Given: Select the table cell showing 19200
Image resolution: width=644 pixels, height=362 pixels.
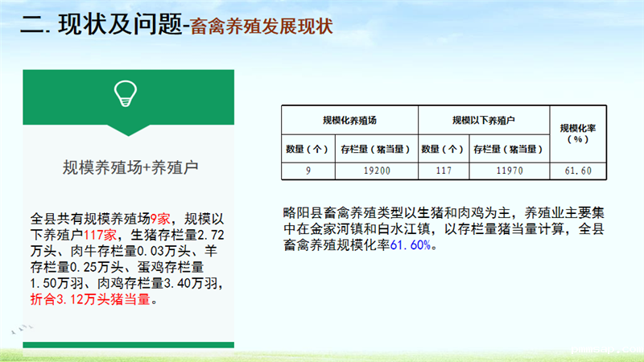Looking at the screenshot, I should point(376,170).
